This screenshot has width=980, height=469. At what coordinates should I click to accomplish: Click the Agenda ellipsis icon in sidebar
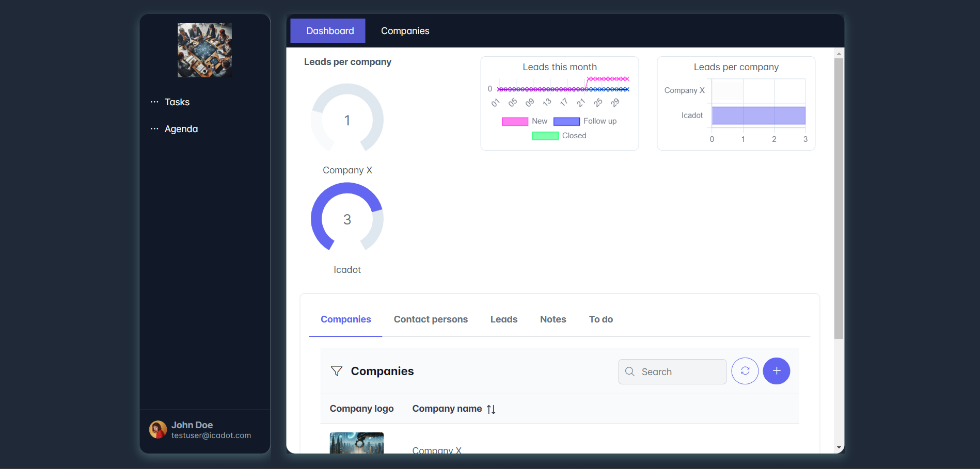(x=154, y=129)
